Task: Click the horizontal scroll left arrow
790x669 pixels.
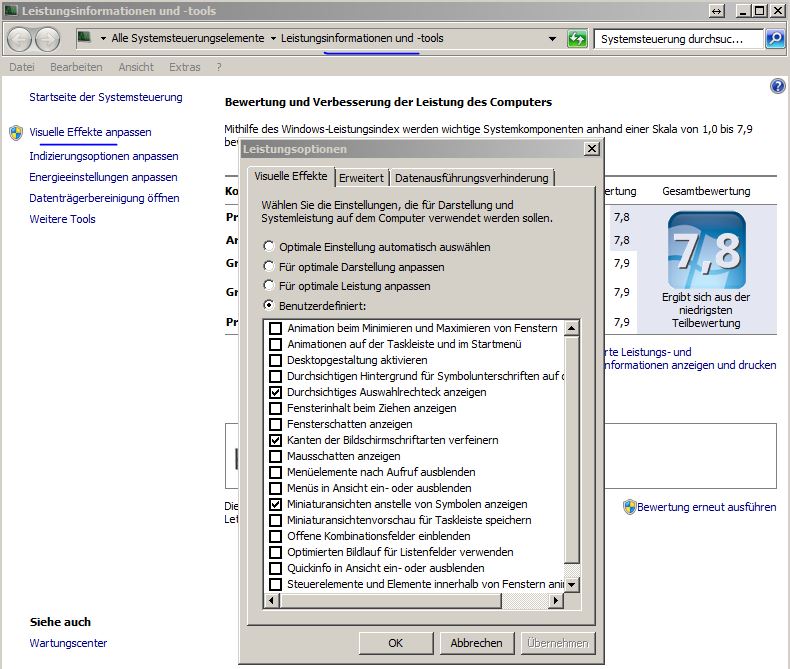Action: (272, 600)
